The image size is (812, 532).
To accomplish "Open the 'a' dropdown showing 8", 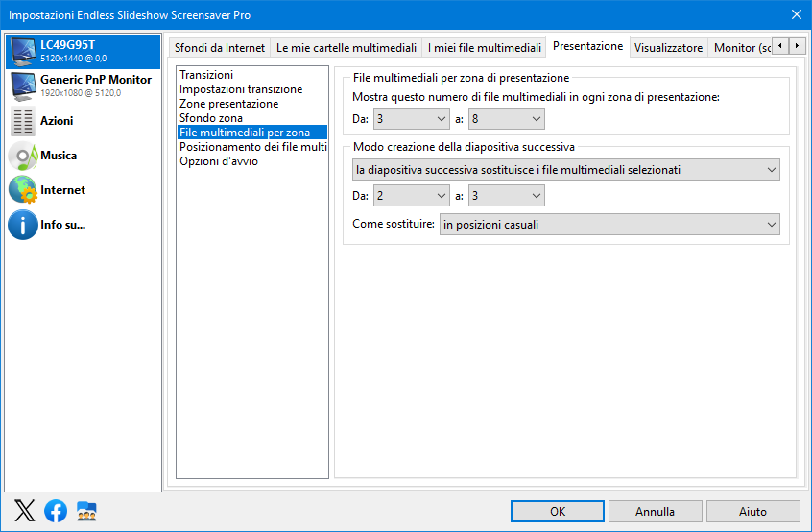I will (x=507, y=119).
